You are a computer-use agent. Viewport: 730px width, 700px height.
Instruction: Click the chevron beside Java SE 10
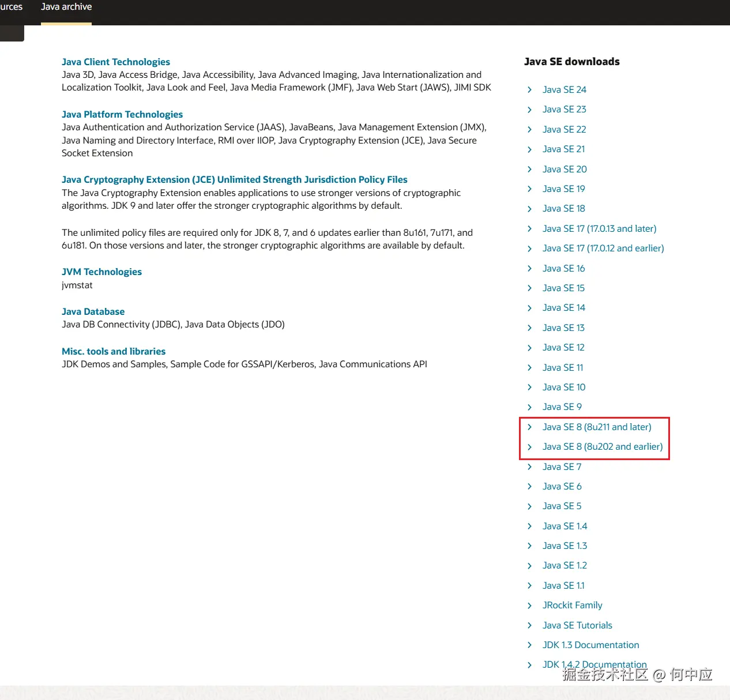pos(529,387)
